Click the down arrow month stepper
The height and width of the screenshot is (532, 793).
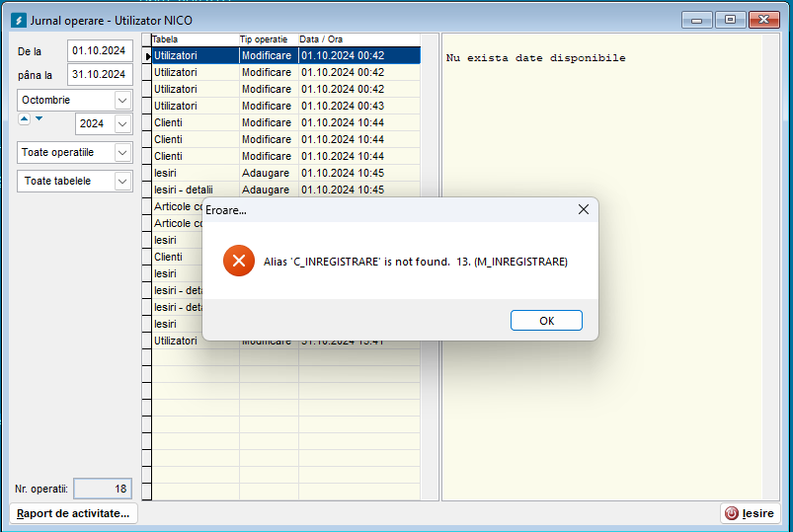[x=39, y=118]
